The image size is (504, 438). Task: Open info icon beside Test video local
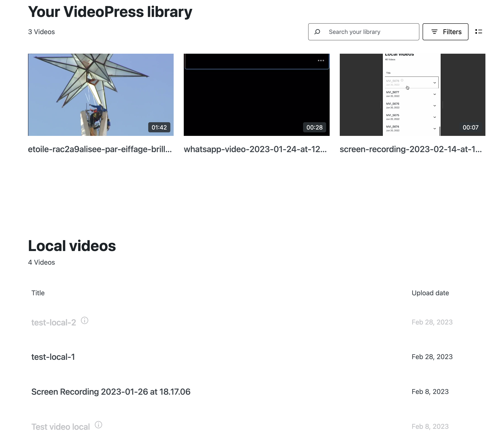98,425
